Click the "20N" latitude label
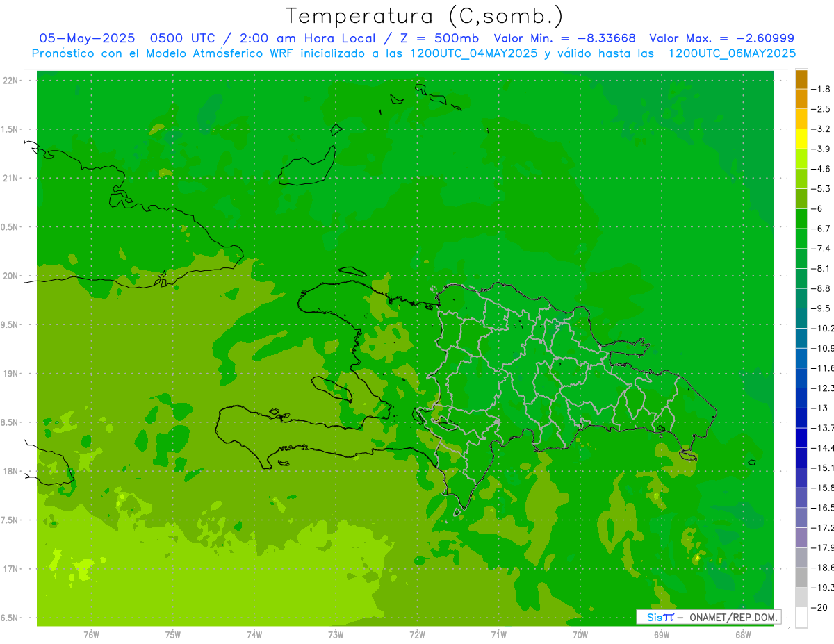This screenshot has width=834, height=644. click(11, 276)
